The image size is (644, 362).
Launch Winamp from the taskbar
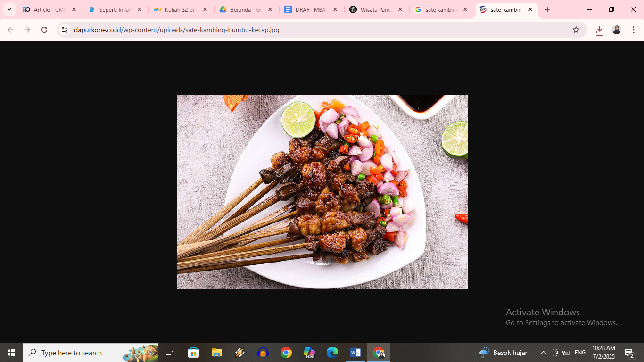(x=239, y=352)
